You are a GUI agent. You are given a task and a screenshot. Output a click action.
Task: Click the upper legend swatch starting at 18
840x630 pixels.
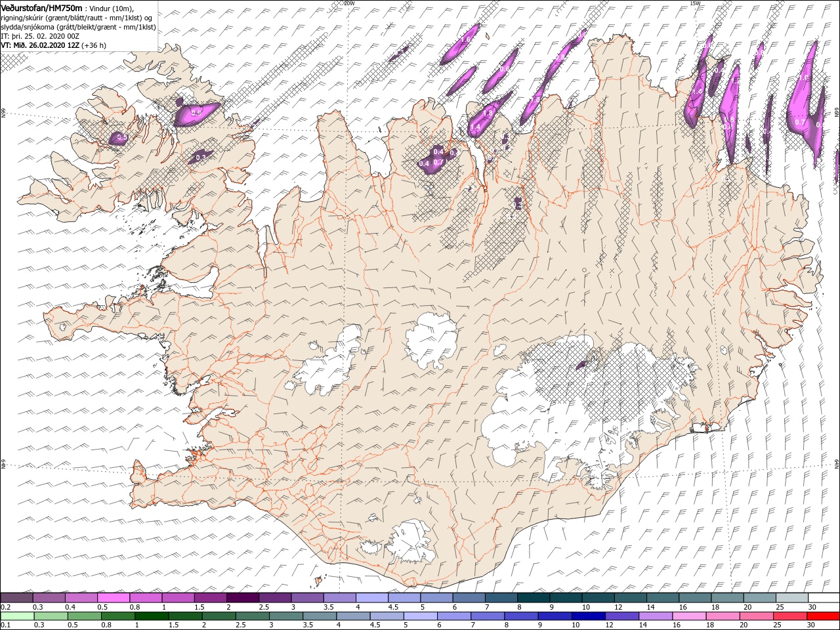pos(726,598)
